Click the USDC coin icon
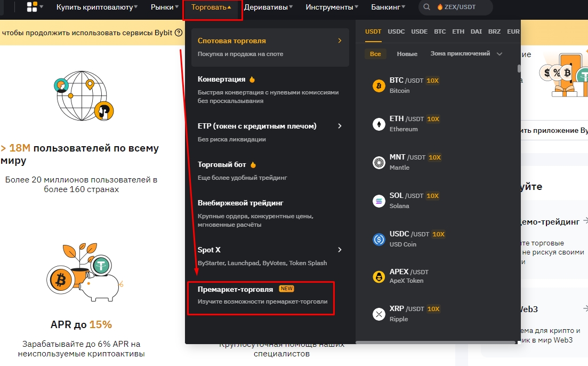Viewport: 588px width, 366px height. (379, 240)
